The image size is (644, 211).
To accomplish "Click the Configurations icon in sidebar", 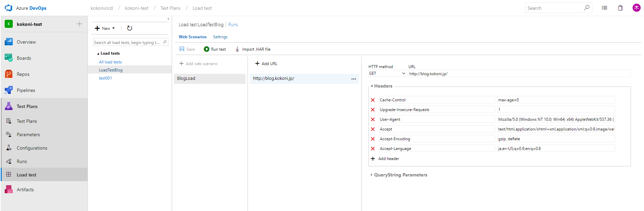I will click(9, 148).
